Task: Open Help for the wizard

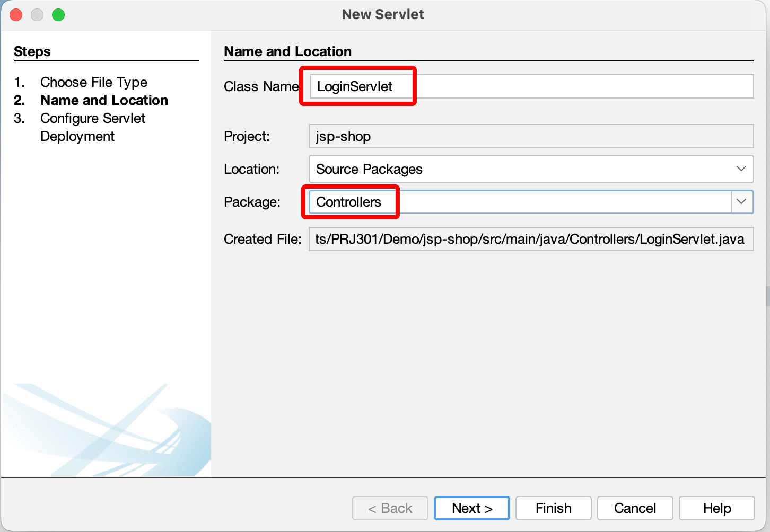Action: click(717, 508)
